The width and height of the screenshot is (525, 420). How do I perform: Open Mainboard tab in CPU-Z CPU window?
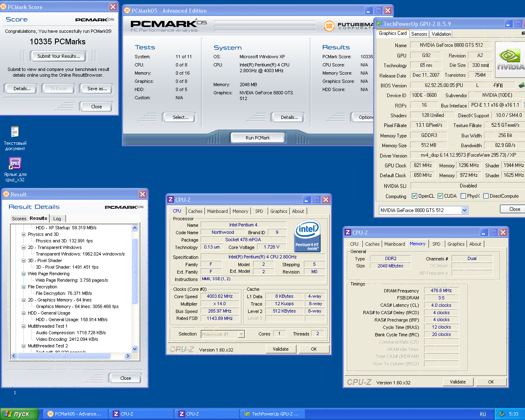(217, 211)
